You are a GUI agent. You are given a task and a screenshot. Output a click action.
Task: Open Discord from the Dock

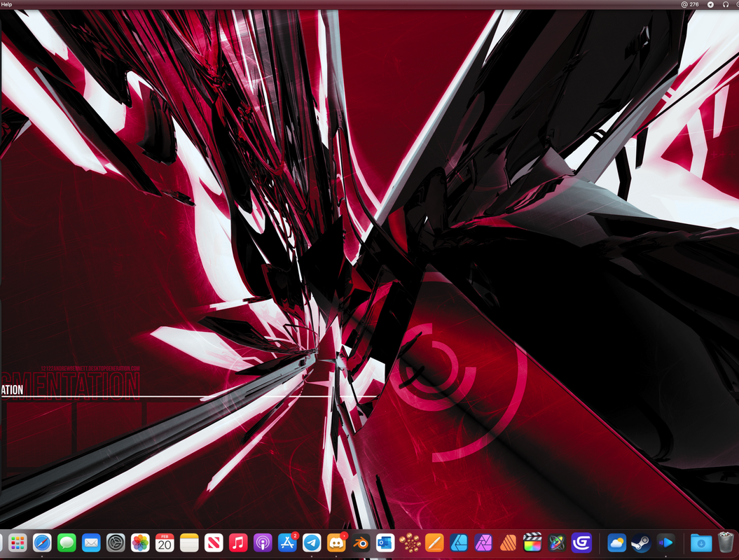coord(336,543)
